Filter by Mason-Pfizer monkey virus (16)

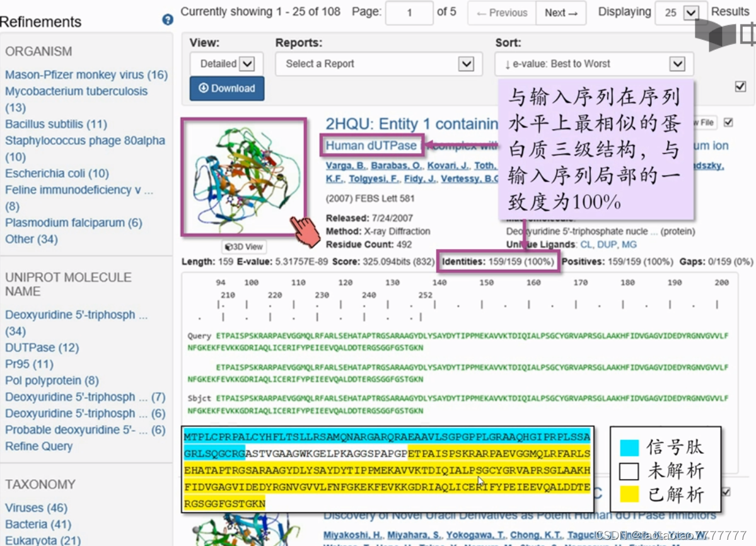[86, 74]
